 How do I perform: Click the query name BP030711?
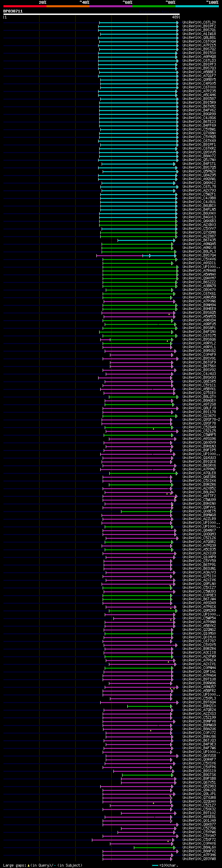(13, 11)
